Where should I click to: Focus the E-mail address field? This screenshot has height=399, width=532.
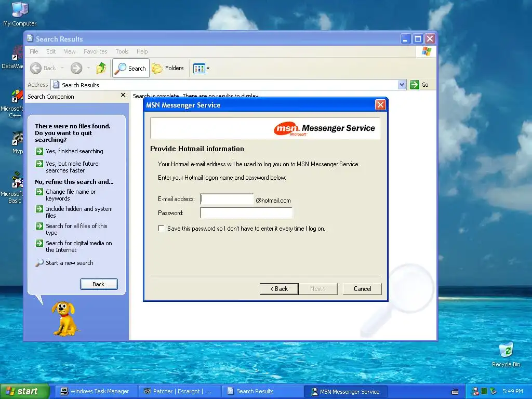227,199
